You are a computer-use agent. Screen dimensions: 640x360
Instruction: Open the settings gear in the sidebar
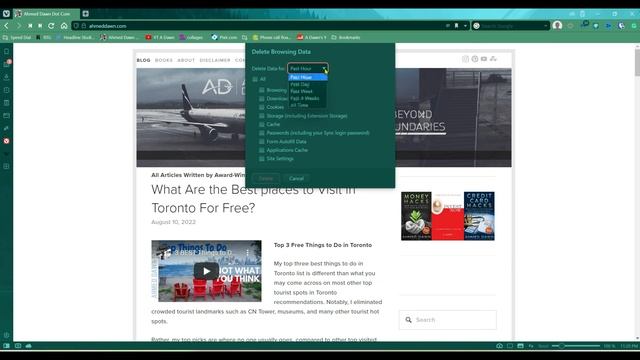(6, 335)
